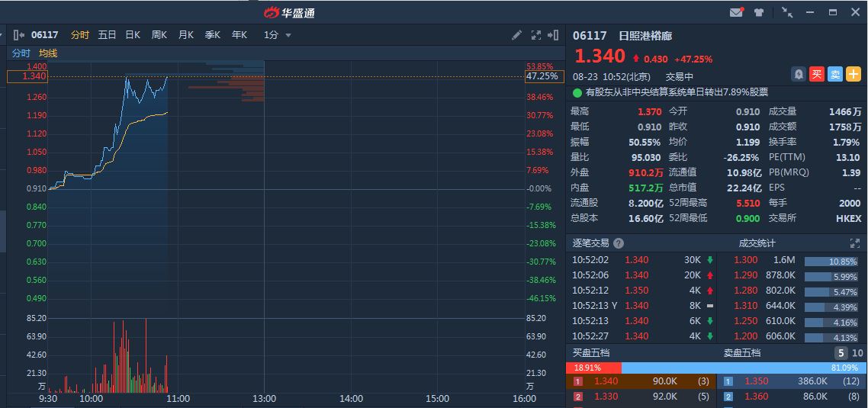Toggle the 均线 average line indicator

tap(48, 53)
